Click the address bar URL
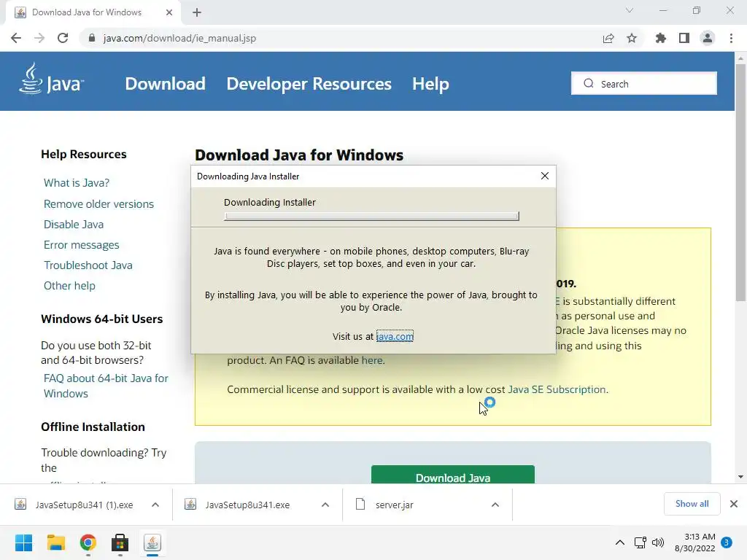Viewport: 747px width, 560px height. point(179,38)
